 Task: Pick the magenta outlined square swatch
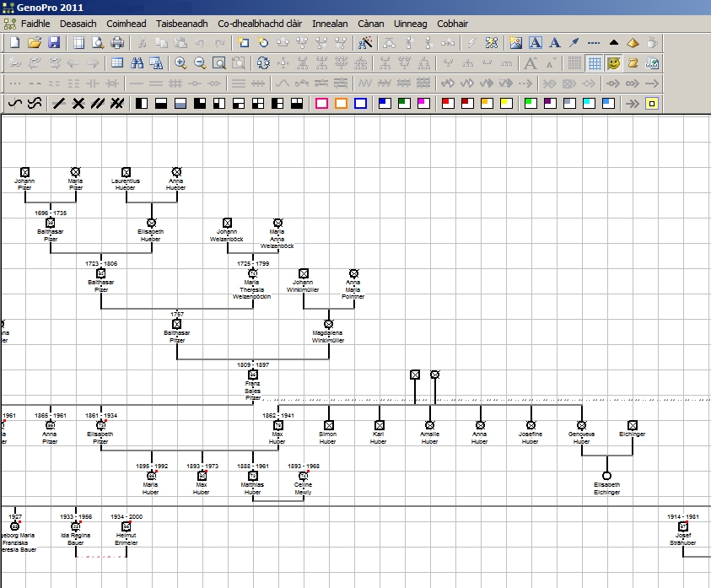coord(321,103)
